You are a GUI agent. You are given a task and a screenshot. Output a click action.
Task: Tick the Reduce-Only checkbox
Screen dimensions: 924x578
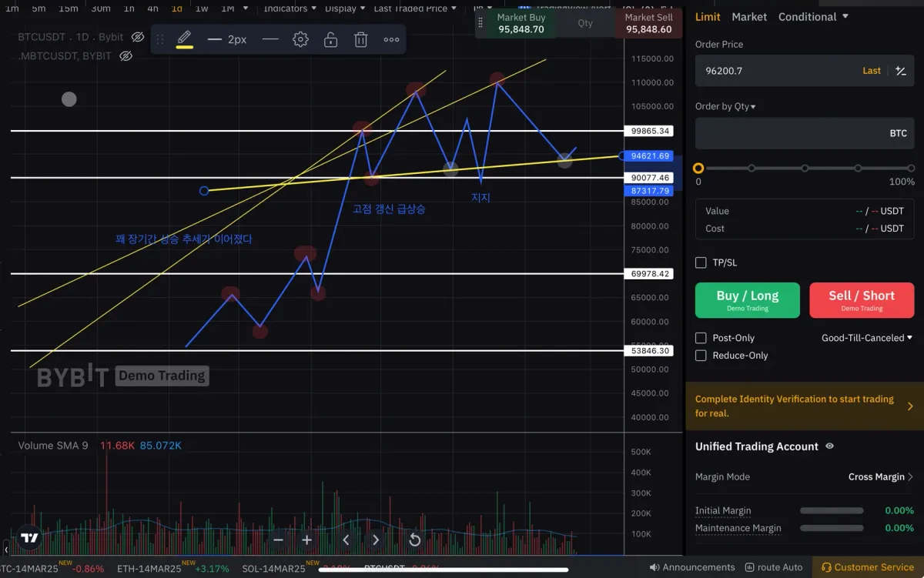[x=701, y=356]
